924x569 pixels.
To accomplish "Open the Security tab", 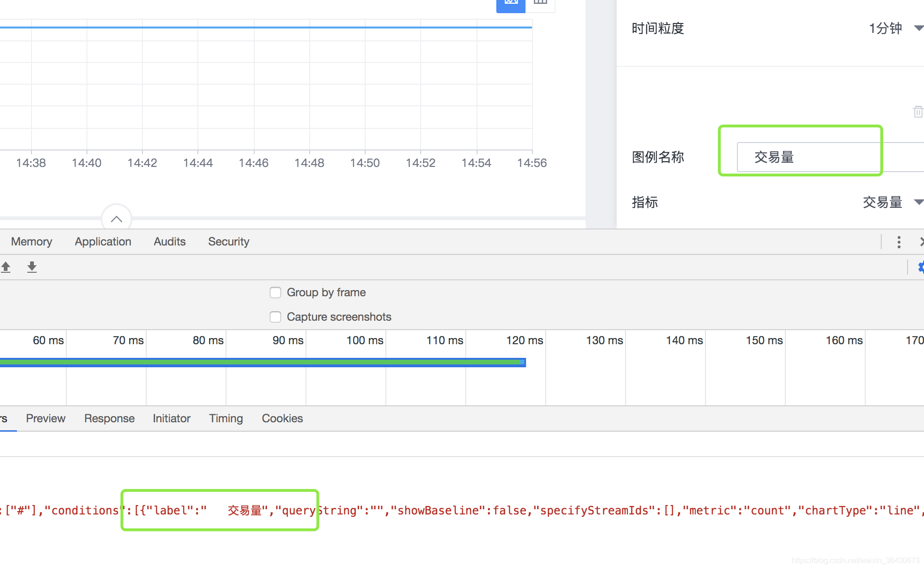I will [x=228, y=242].
